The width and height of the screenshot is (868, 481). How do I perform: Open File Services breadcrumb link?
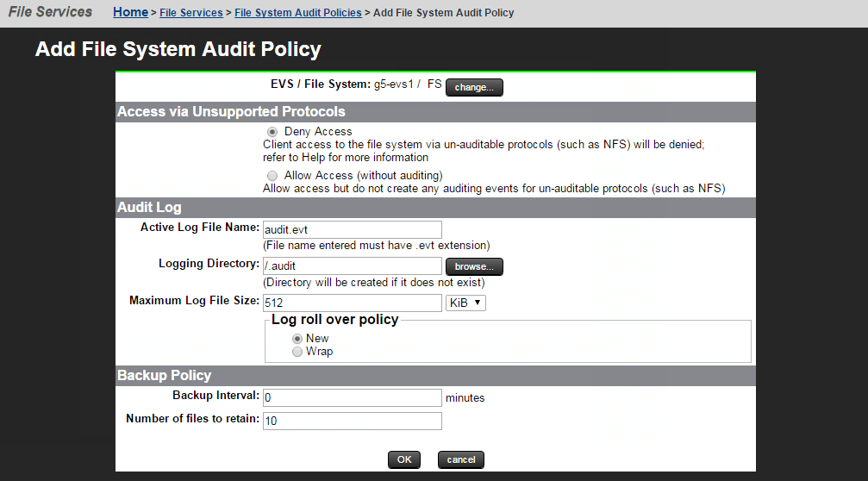(x=196, y=13)
